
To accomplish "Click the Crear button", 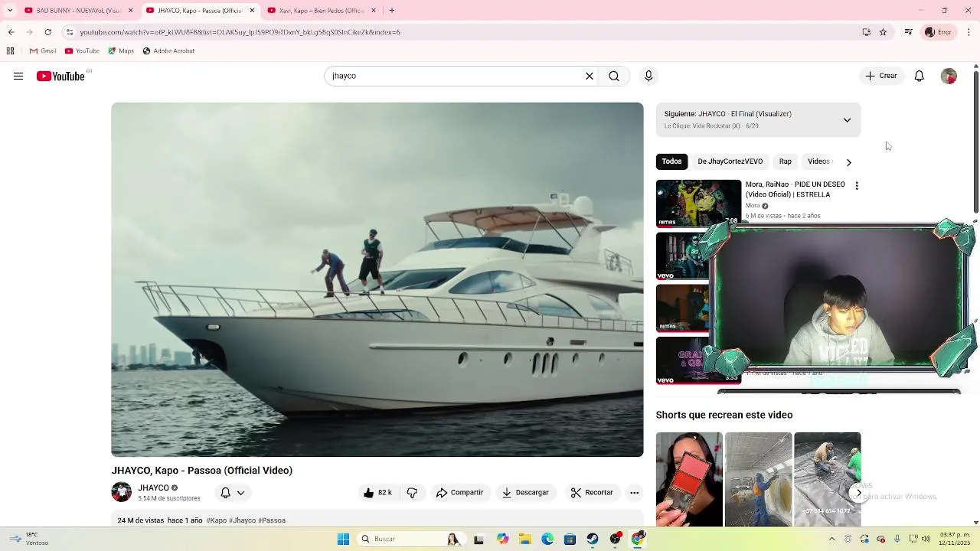I will (881, 76).
